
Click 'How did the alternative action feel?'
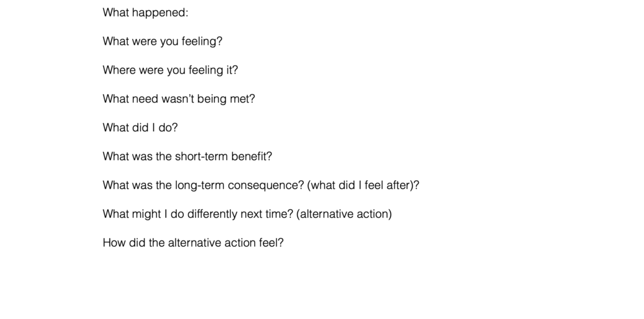[x=193, y=243]
